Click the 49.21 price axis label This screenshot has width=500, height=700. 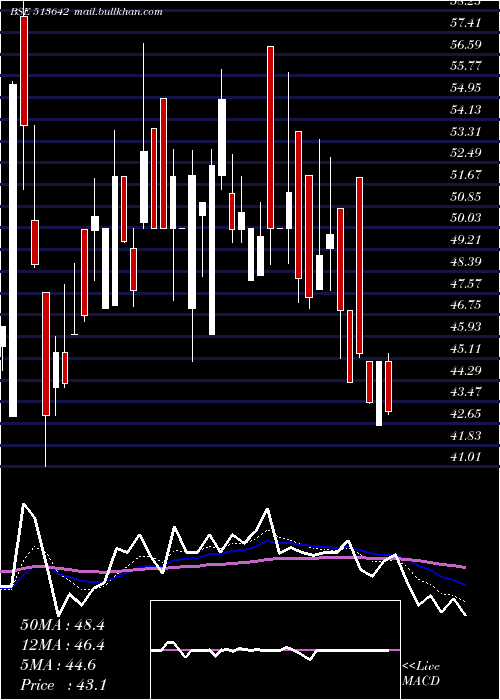[x=466, y=239]
